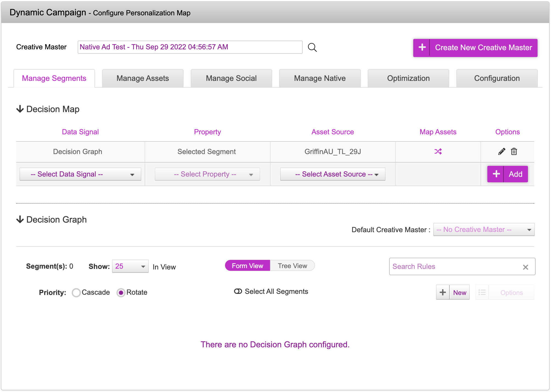
Task: Click the list icon beside Options
Action: 482,292
